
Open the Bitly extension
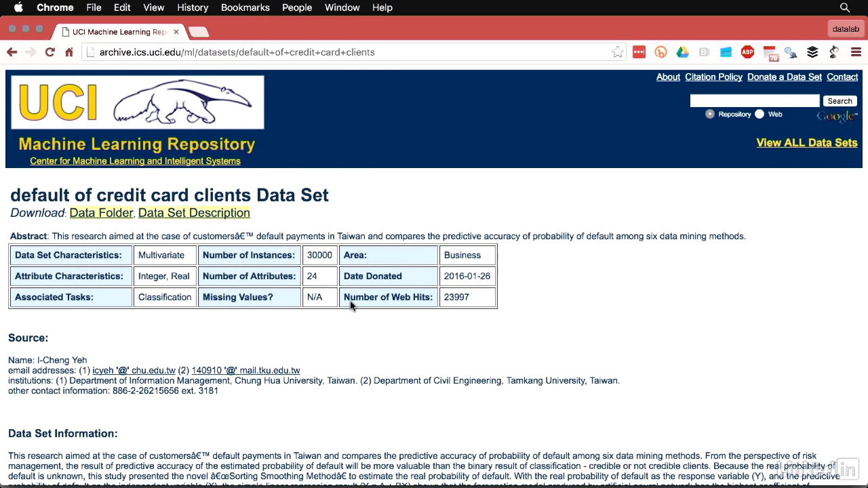(660, 52)
